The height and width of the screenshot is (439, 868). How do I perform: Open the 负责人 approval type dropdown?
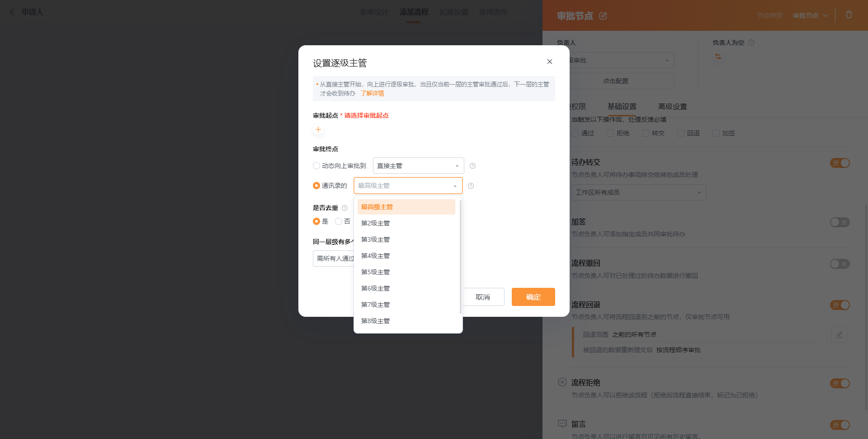pyautogui.click(x=622, y=60)
